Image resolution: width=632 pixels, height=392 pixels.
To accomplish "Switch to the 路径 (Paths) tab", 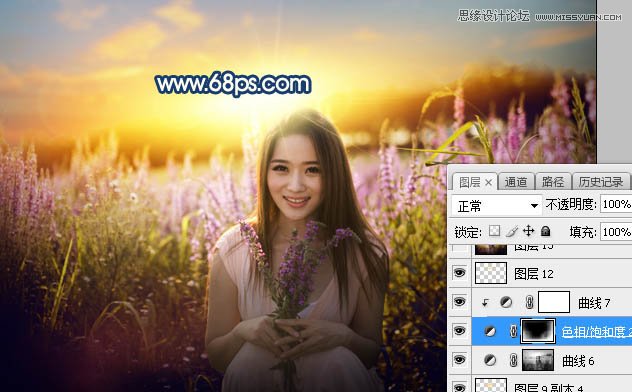I will click(553, 182).
